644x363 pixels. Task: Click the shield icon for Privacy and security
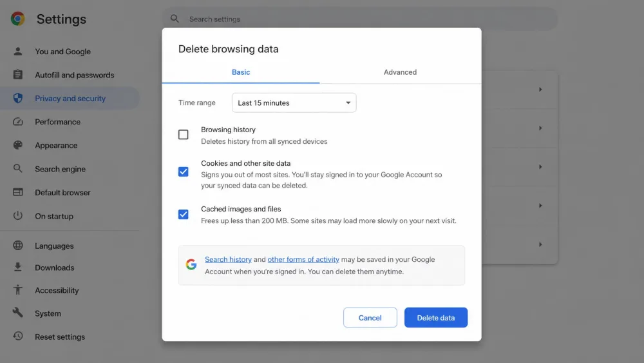(17, 98)
